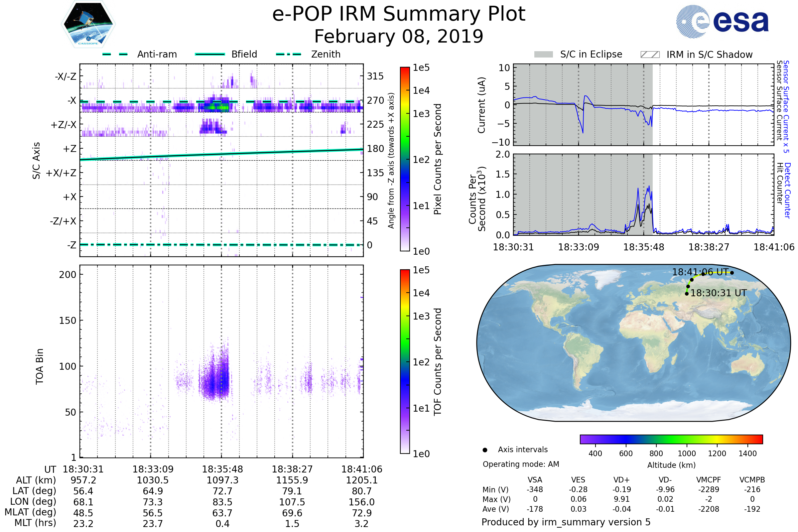Click the e-POP IRM Summary Plot title
798x532 pixels.
tap(399, 14)
